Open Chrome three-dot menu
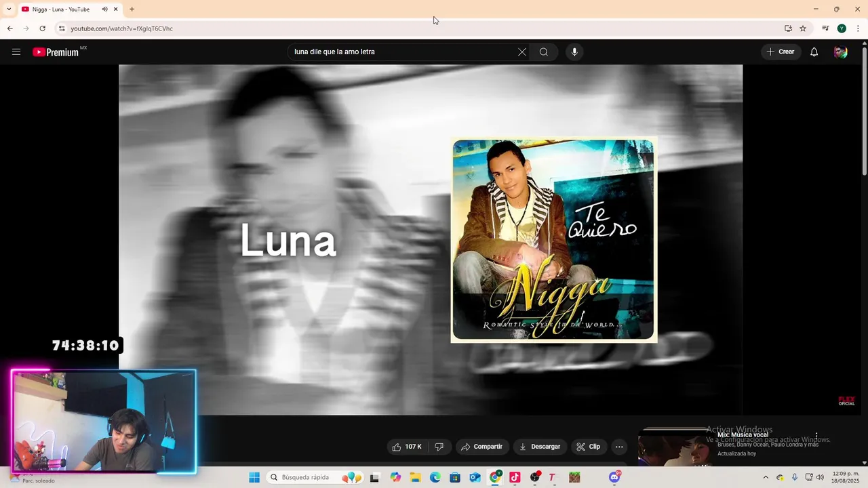The height and width of the screenshot is (488, 868). tap(858, 28)
